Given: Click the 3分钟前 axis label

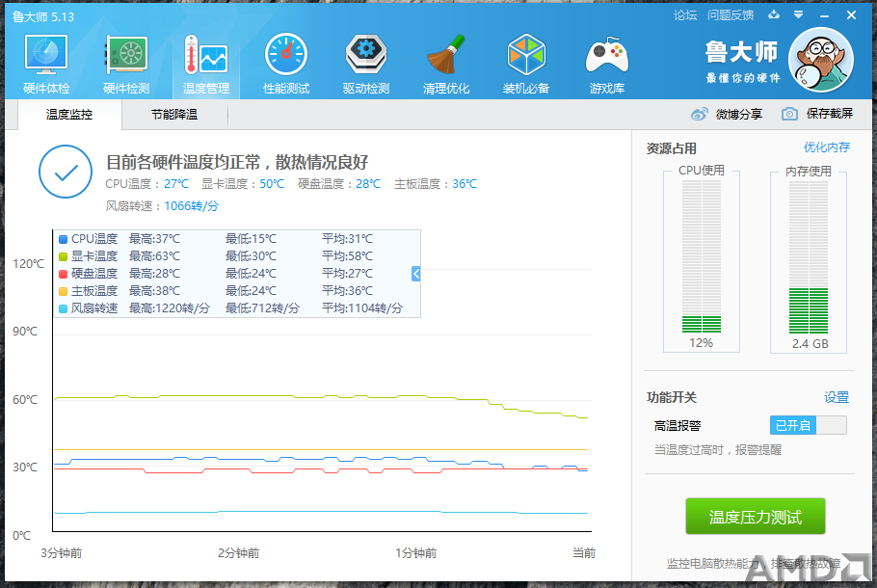Looking at the screenshot, I should 62,553.
